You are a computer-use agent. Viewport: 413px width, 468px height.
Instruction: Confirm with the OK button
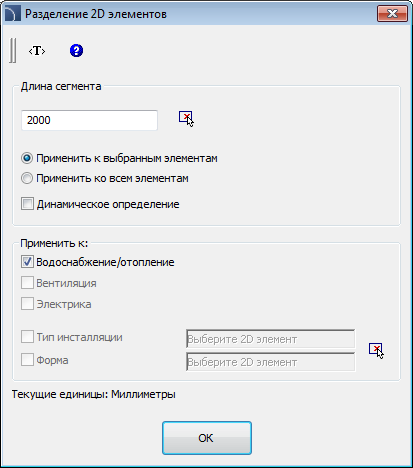[207, 438]
